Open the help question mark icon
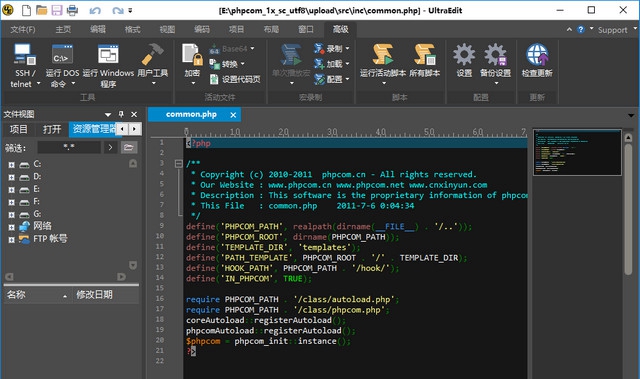Viewport: 640px width, 379px height. click(x=580, y=29)
